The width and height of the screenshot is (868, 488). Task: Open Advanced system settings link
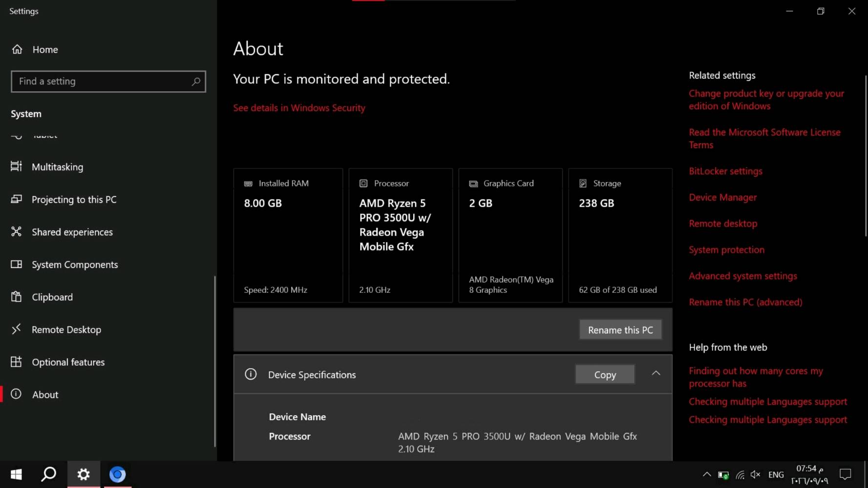742,276
